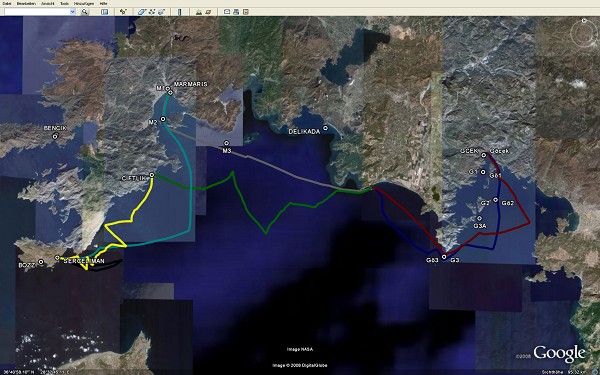
Task: Open the Ansicht menu
Action: [x=48, y=3]
